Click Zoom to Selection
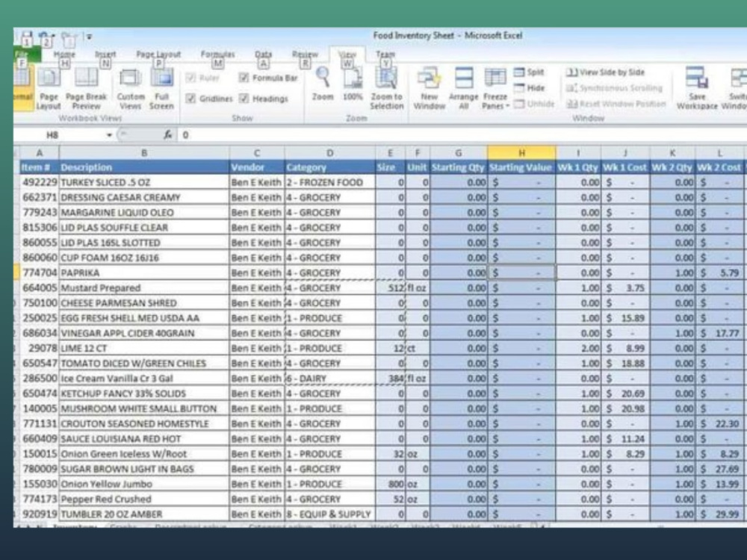The image size is (747, 560). point(386,89)
